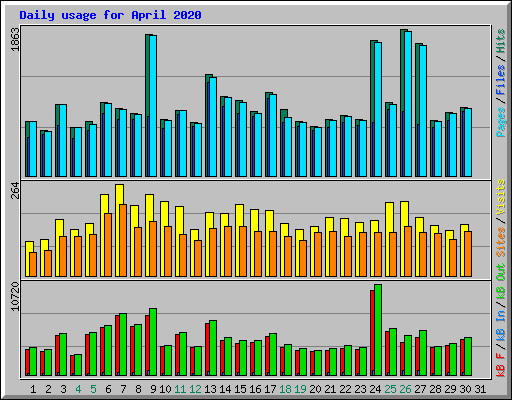Click the bottom panel axis value 10720
This screenshot has height=400, width=512.
pos(16,296)
